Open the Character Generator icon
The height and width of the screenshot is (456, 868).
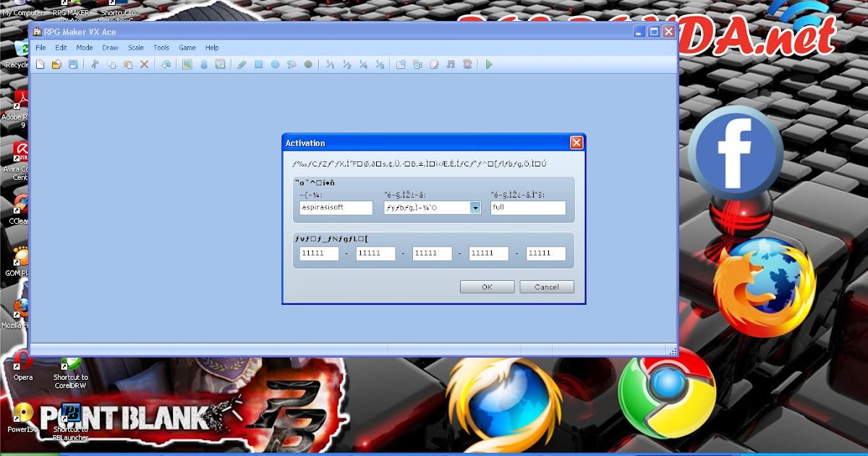tap(467, 64)
